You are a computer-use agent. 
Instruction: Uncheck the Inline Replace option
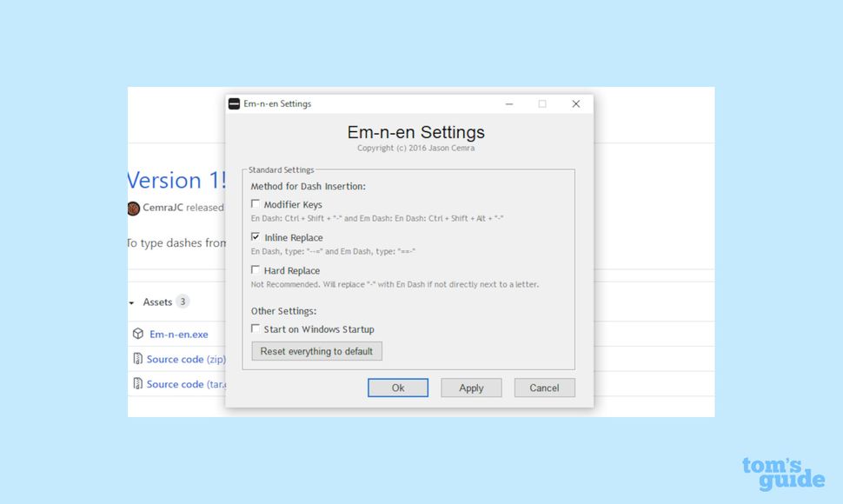coord(256,236)
